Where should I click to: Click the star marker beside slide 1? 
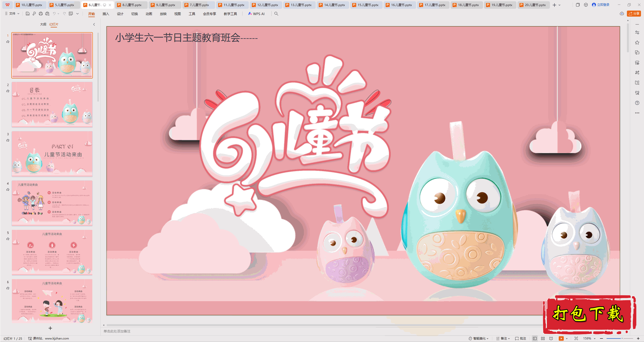(8, 42)
